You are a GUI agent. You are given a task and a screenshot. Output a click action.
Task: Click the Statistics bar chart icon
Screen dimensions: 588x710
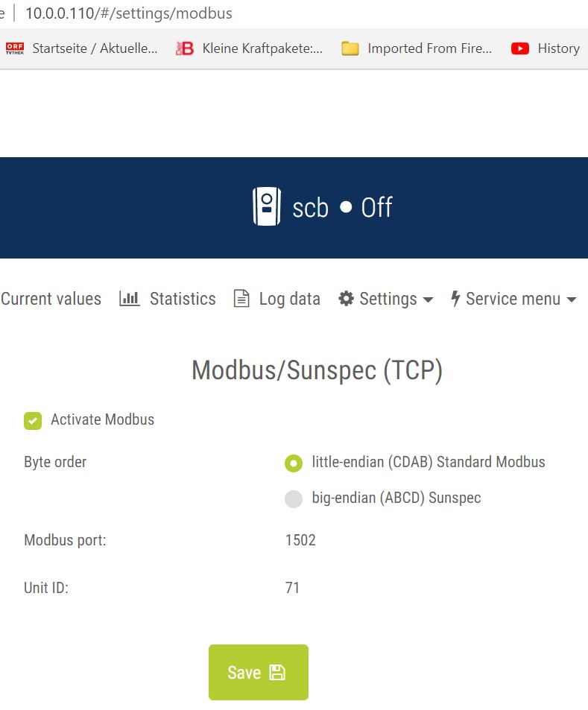(x=130, y=299)
